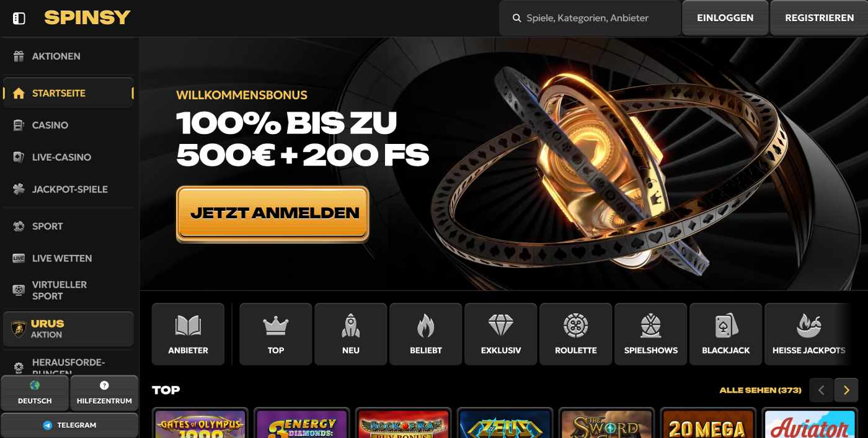Select the Top crown icon category
The width and height of the screenshot is (868, 438).
click(276, 334)
